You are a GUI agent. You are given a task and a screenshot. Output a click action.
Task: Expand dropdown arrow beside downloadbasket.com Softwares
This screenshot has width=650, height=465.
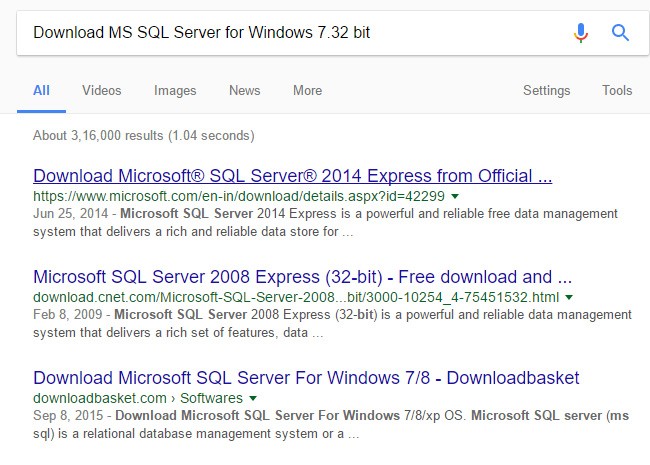(253, 398)
